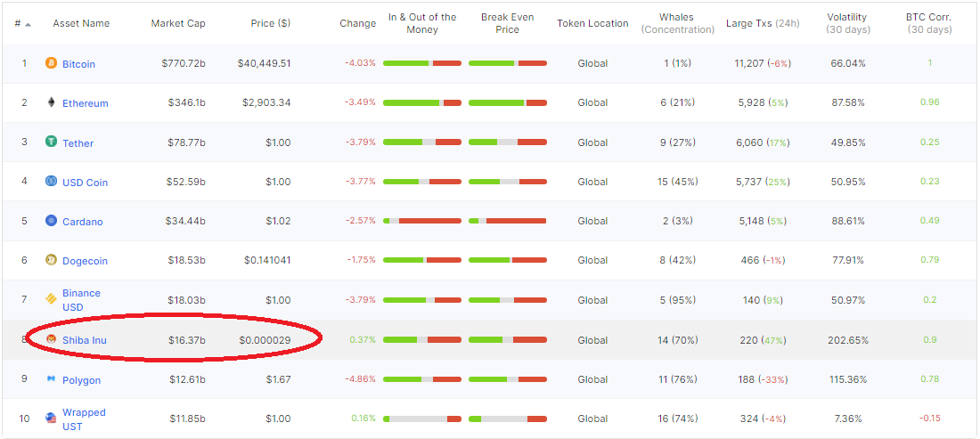
Task: Sort by Change column header
Action: [358, 23]
